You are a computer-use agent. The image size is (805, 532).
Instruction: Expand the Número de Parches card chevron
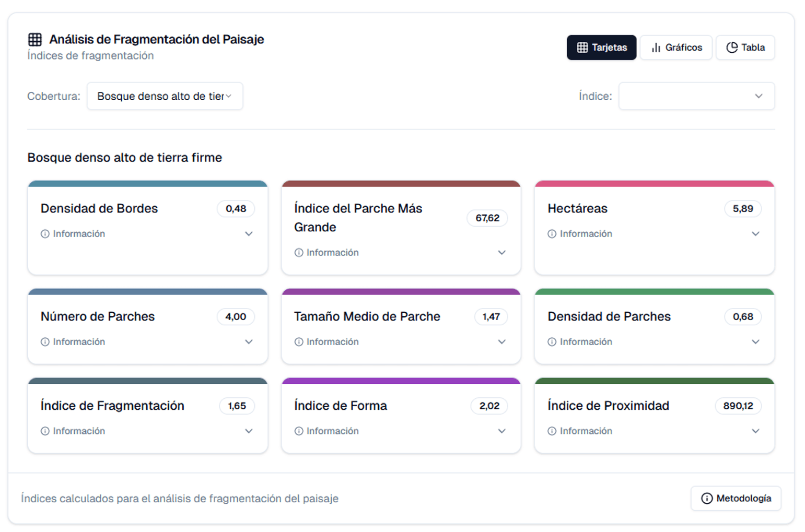point(249,342)
